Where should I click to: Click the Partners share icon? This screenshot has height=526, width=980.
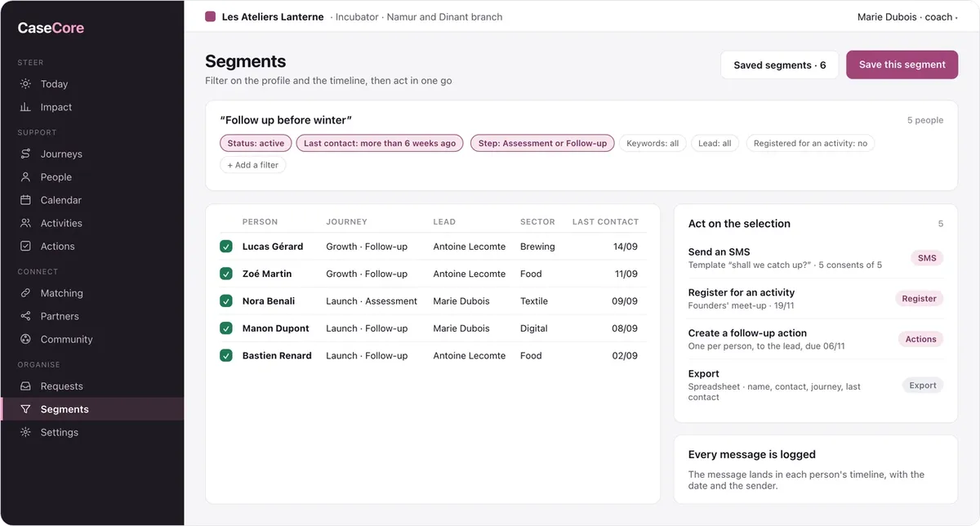tap(25, 316)
